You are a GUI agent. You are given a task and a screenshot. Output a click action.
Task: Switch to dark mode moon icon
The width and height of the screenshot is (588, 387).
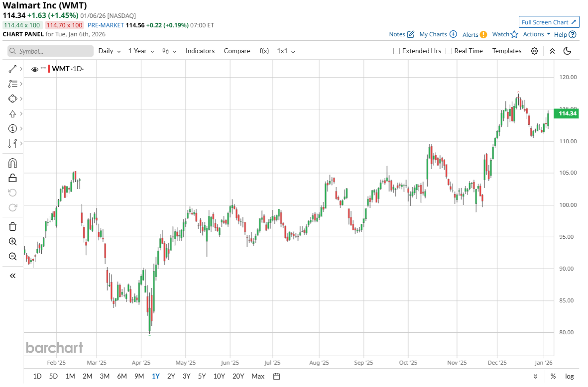click(x=567, y=51)
